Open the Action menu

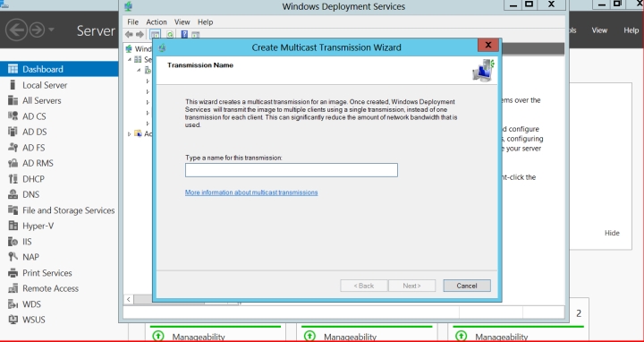157,22
